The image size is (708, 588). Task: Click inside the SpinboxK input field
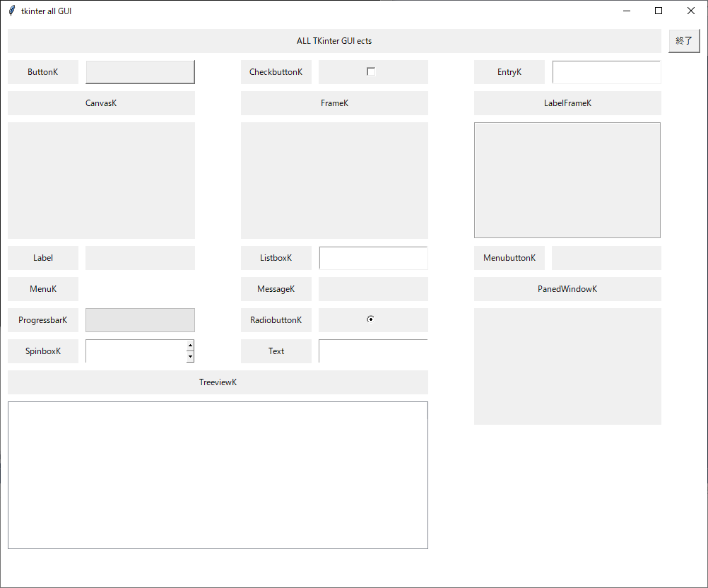(x=136, y=351)
